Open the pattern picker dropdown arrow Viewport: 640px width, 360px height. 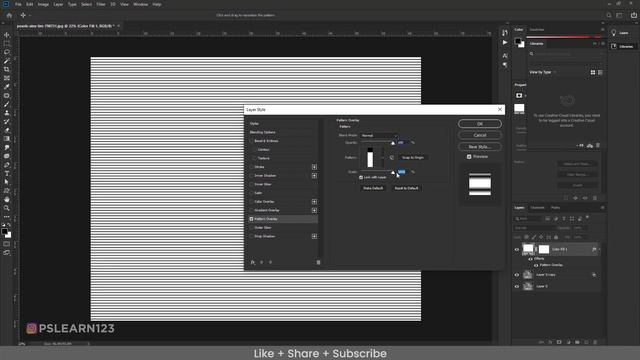coord(383,158)
